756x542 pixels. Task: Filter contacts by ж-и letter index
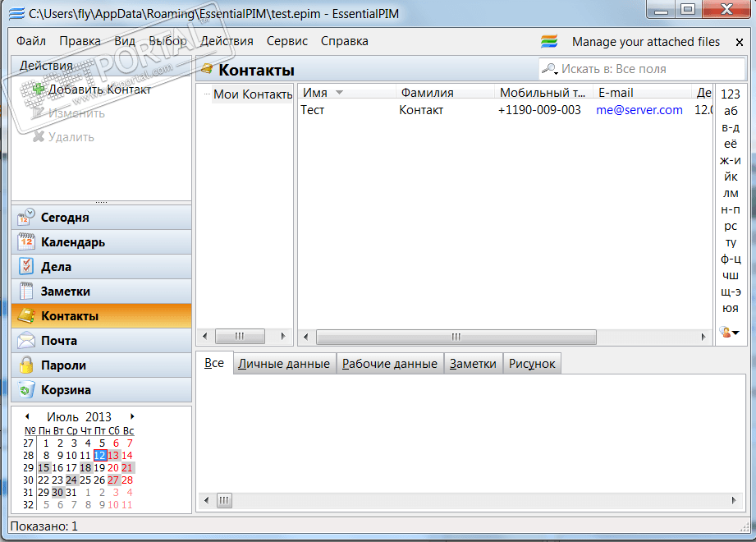click(x=730, y=160)
